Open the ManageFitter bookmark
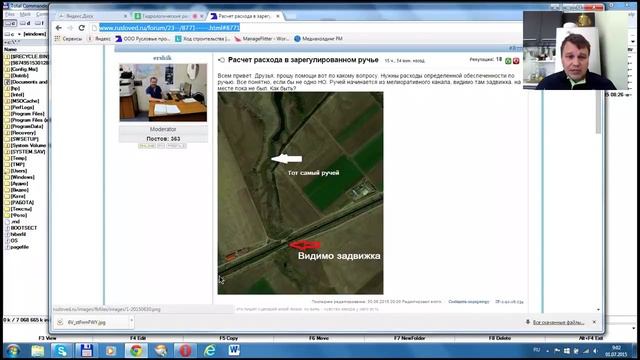 tap(262, 39)
